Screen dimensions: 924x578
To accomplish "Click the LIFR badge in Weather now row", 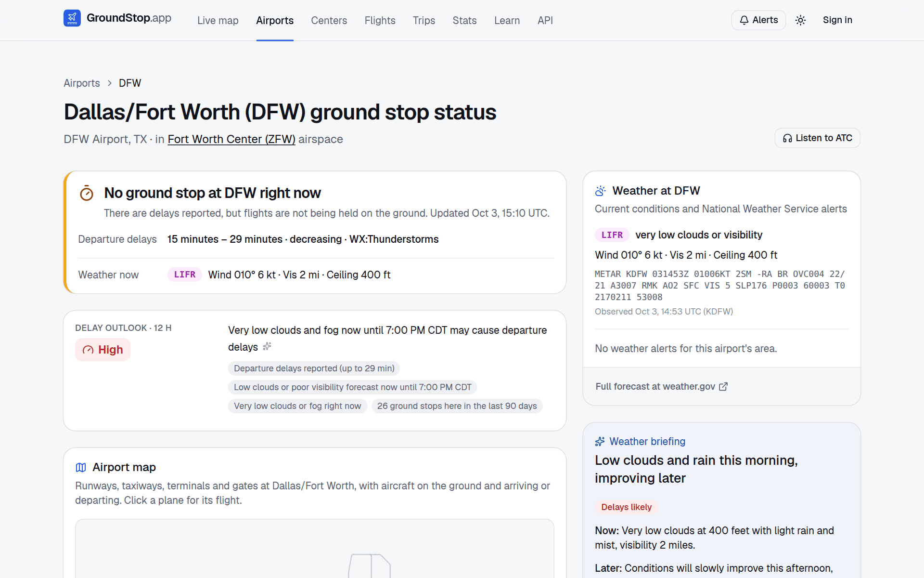I will tap(185, 275).
